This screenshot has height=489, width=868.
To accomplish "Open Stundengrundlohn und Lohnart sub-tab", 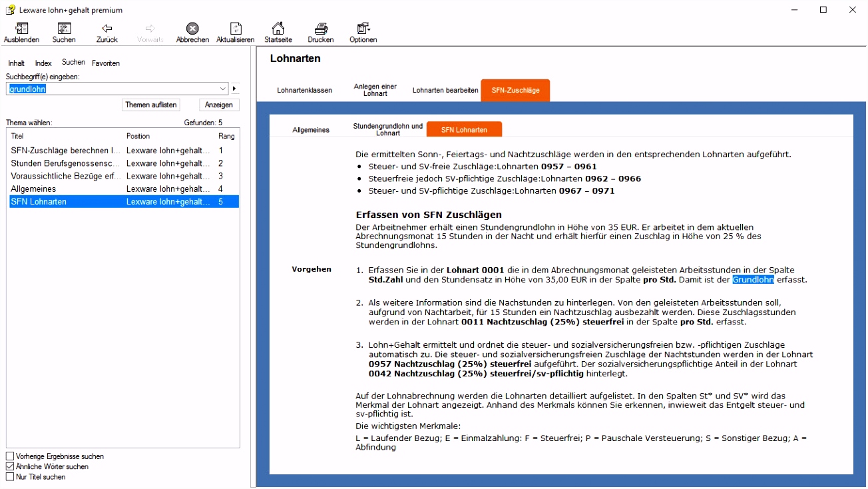I will pos(387,129).
